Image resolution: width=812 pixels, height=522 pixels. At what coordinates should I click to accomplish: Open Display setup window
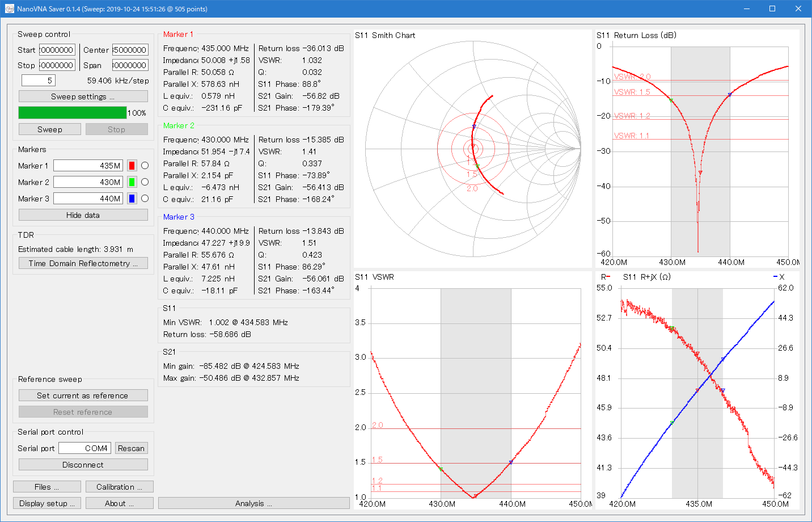tap(46, 503)
